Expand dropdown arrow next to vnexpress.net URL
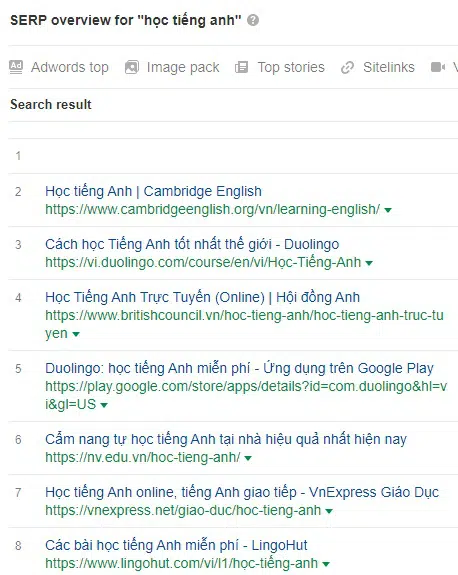The width and height of the screenshot is (458, 575). click(329, 511)
